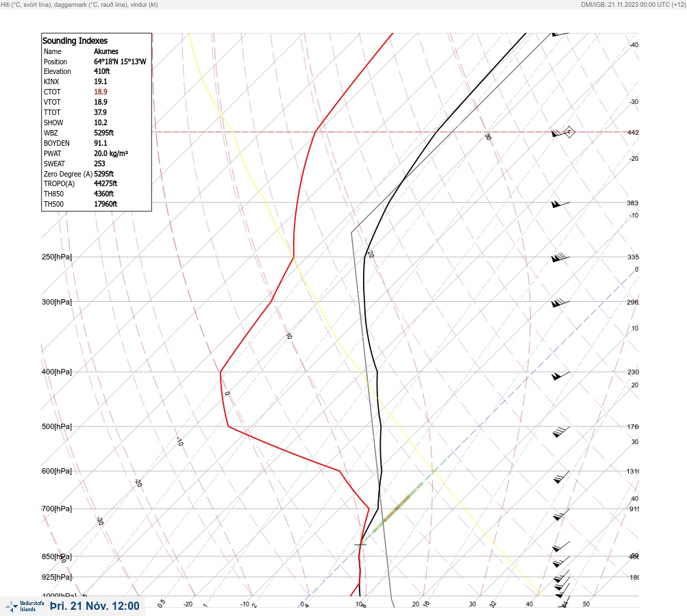Viewport: 687px width, 616px height.
Task: Click the TROPO(A) value 44275ft
Action: point(105,183)
